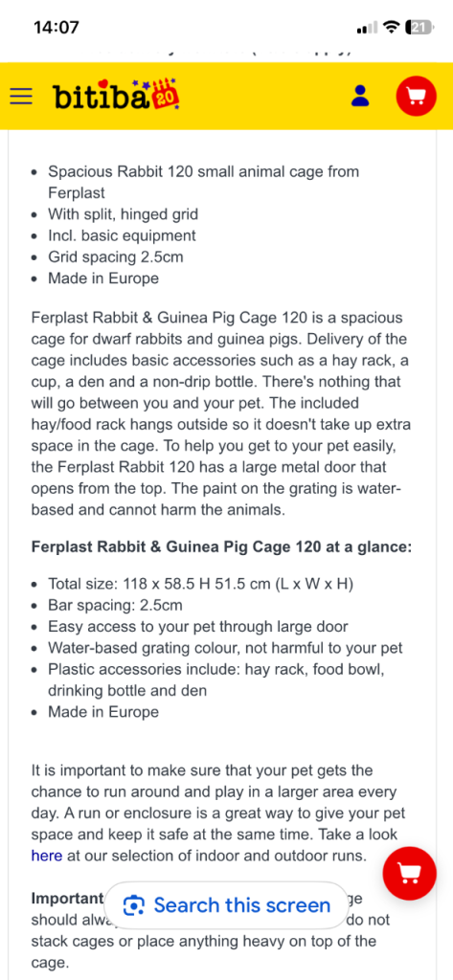Image resolution: width=453 pixels, height=980 pixels.
Task: Tap the cellular signal bars icon
Action: click(367, 28)
